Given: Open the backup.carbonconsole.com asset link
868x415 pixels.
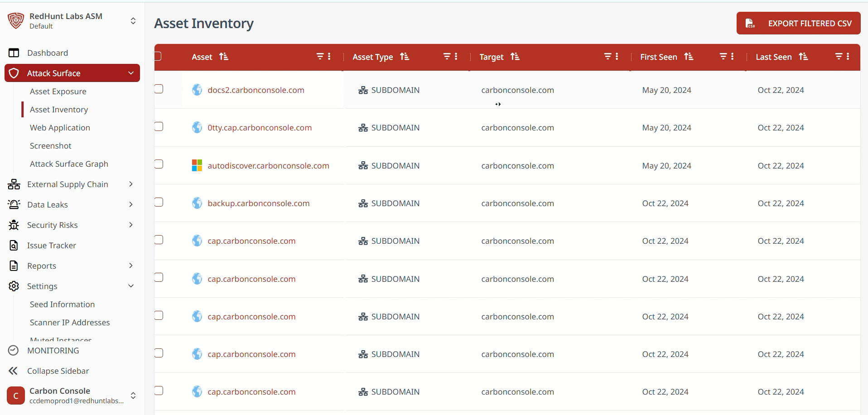Looking at the screenshot, I should [x=259, y=203].
